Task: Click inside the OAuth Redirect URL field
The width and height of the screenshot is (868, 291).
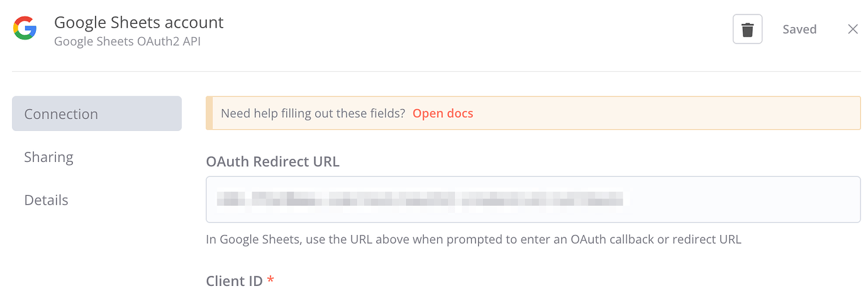Action: pyautogui.click(x=533, y=199)
